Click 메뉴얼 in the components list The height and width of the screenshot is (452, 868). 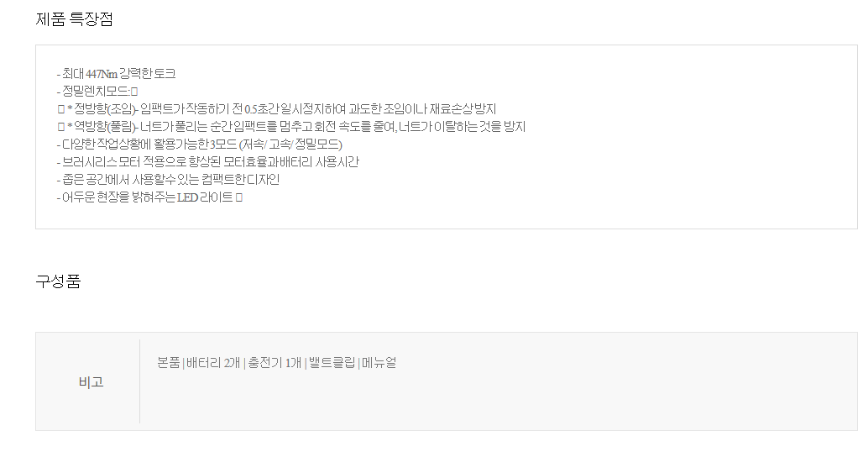point(379,363)
